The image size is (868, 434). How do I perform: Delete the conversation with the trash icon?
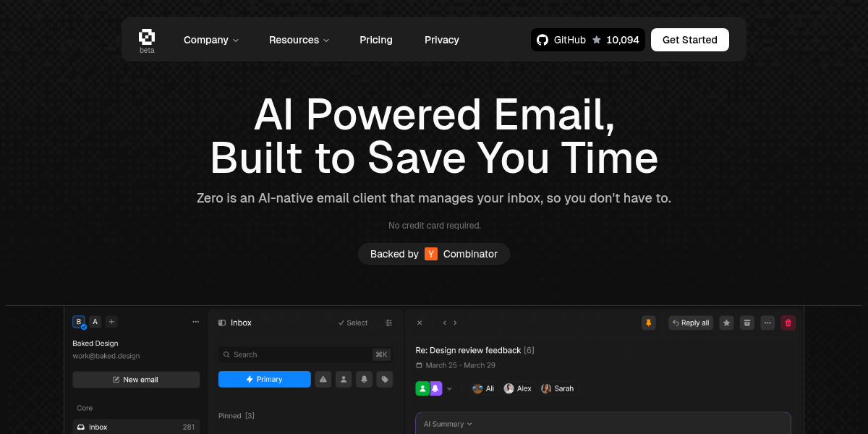(x=788, y=323)
